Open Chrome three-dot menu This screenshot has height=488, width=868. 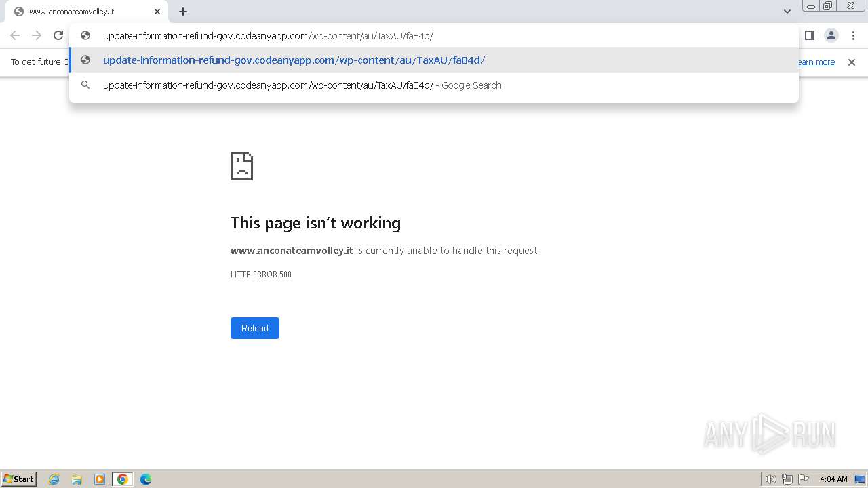pos(853,35)
